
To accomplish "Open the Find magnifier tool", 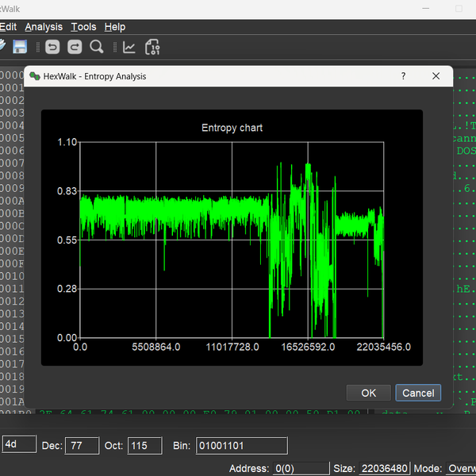I will pyautogui.click(x=97, y=47).
